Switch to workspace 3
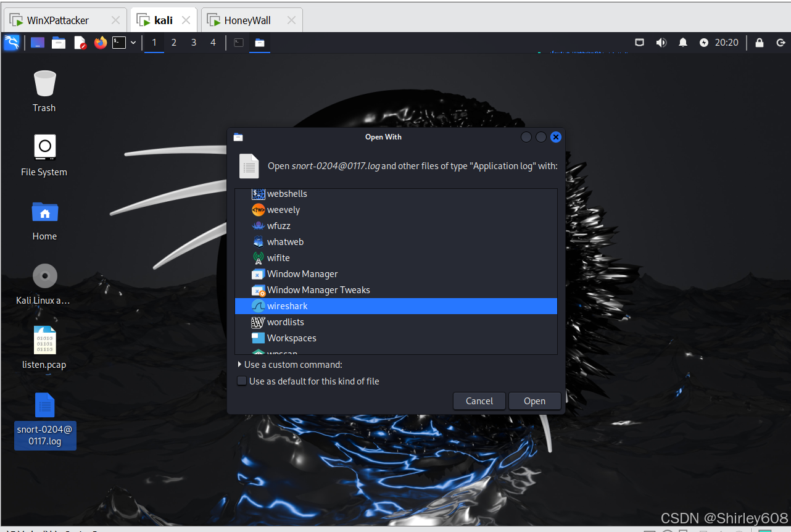This screenshot has width=791, height=532. [x=194, y=43]
